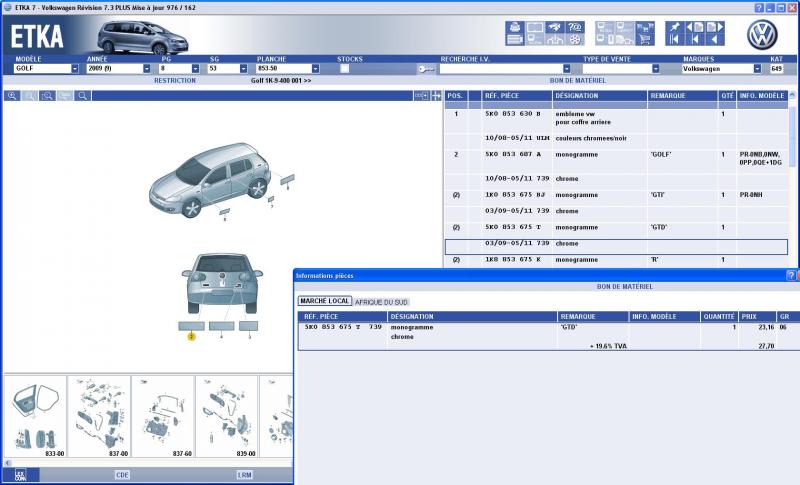Open the Modèle dropdown showing GOLF
This screenshot has width=800, height=485.
(x=75, y=69)
